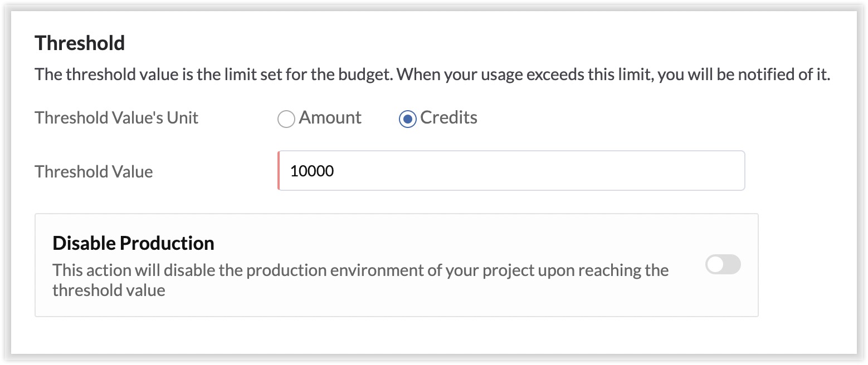The width and height of the screenshot is (868, 365).
Task: Click the Disable Production description text
Action: pos(360,271)
